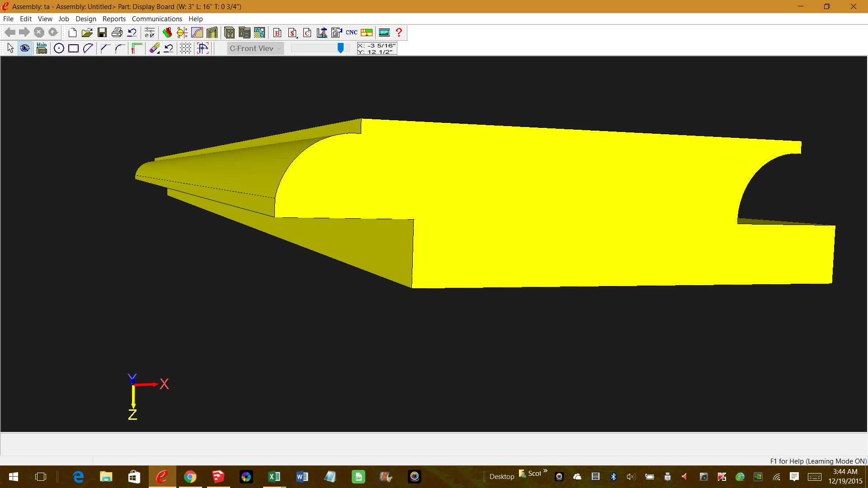The width and height of the screenshot is (868, 488).
Task: Open the Reports menu
Action: tap(114, 19)
